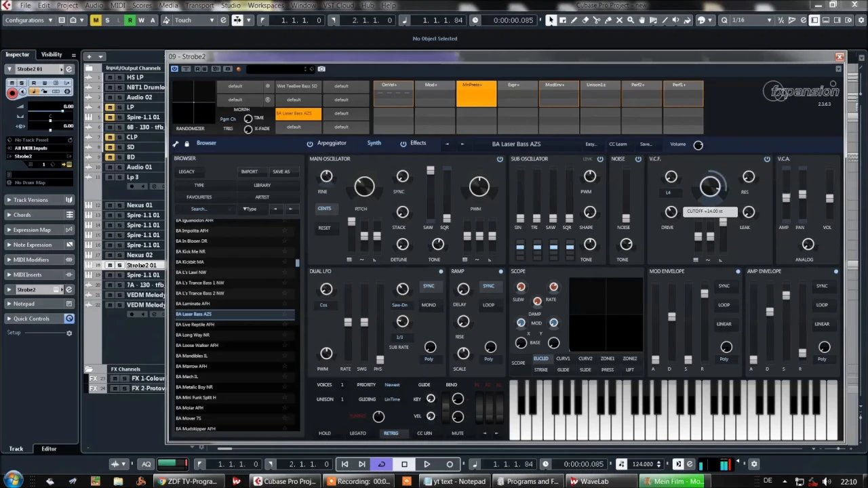Switch to the Editor tab at bottom
The width and height of the screenshot is (868, 488).
pyautogui.click(x=49, y=449)
